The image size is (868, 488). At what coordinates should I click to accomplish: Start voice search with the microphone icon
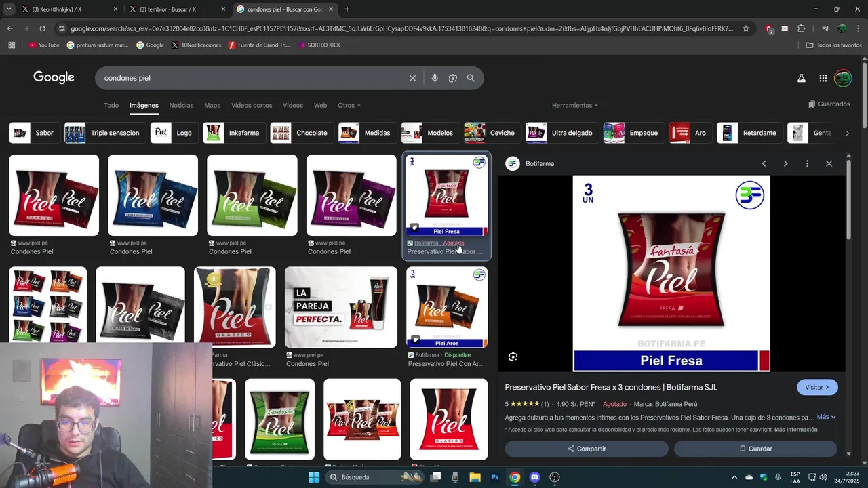pos(435,78)
